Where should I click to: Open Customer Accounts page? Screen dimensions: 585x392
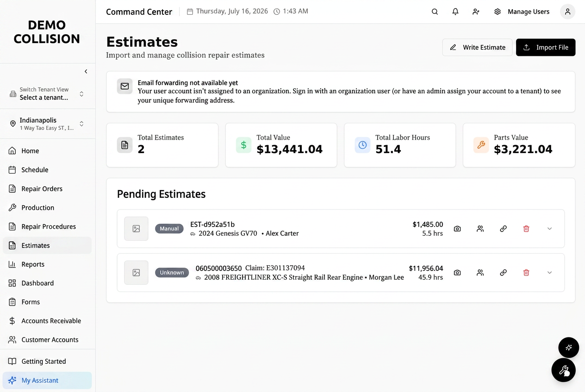pyautogui.click(x=47, y=340)
